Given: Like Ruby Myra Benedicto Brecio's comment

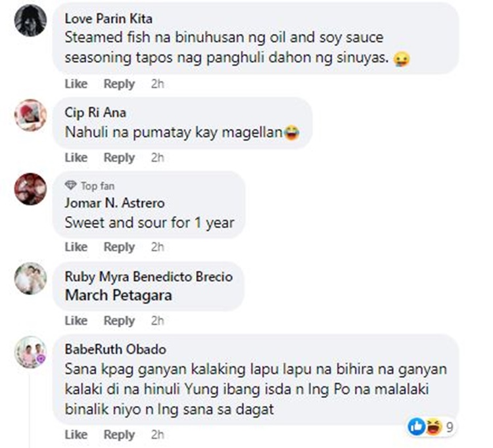Looking at the screenshot, I should pyautogui.click(x=76, y=321).
